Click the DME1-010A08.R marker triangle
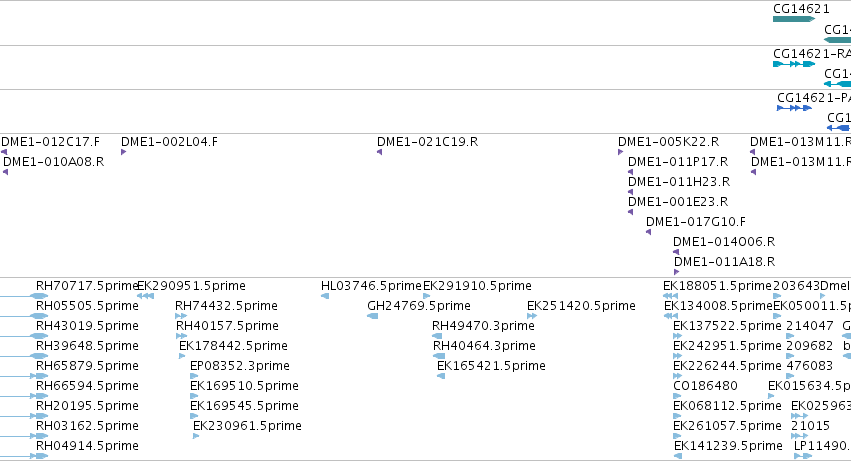This screenshot has width=851, height=461. (5, 172)
